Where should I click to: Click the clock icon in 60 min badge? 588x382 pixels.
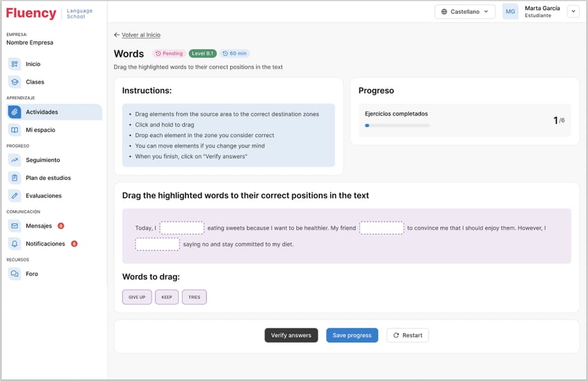click(226, 53)
